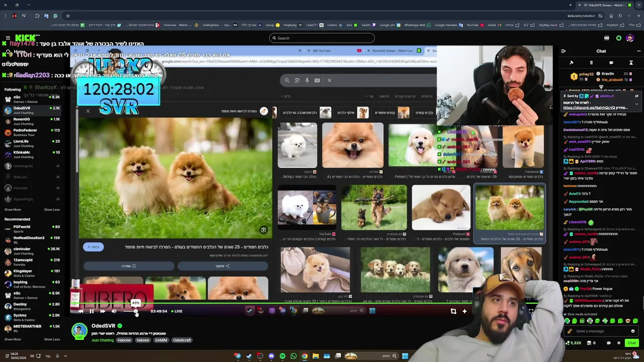Open the Discord link in pinned message
The image size is (644, 362).
589,108
